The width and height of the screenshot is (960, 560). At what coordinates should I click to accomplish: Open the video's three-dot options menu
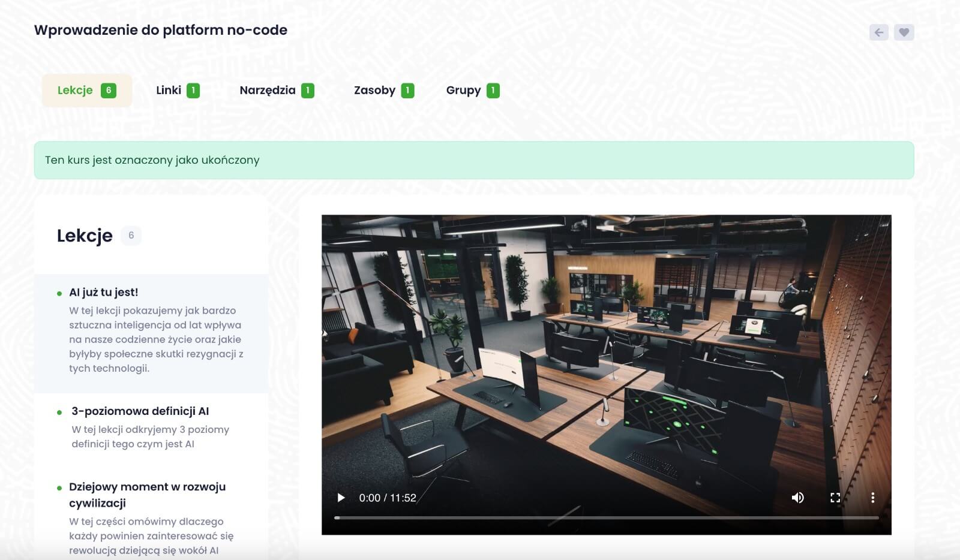pos(872,498)
